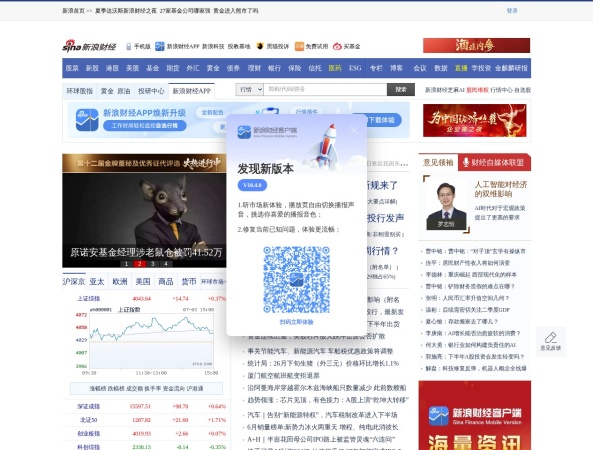Screen dimensions: 600x450
Task: Open 理财 in the navigation bar
Action: [x=254, y=68]
